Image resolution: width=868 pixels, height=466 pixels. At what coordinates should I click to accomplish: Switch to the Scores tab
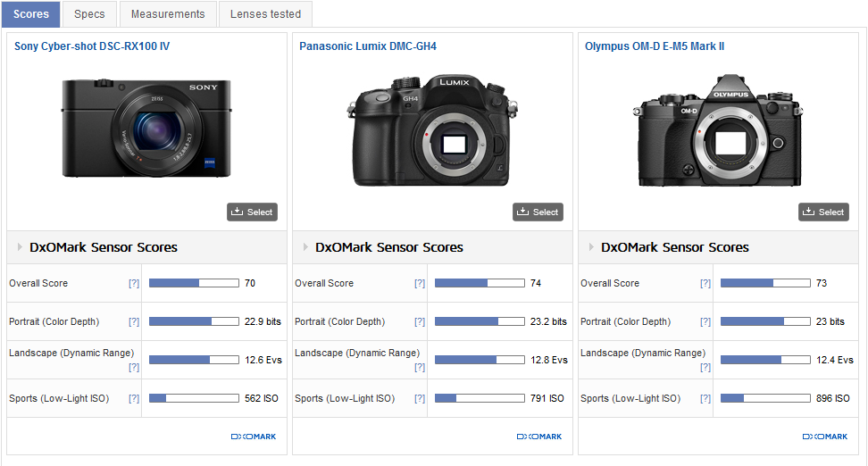pyautogui.click(x=31, y=14)
